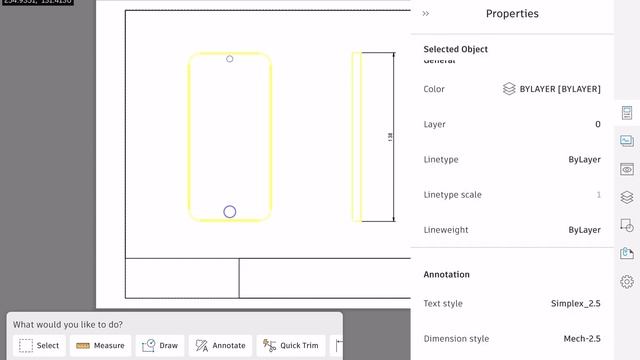
Task: Change the Layer value 0
Action: [598, 124]
